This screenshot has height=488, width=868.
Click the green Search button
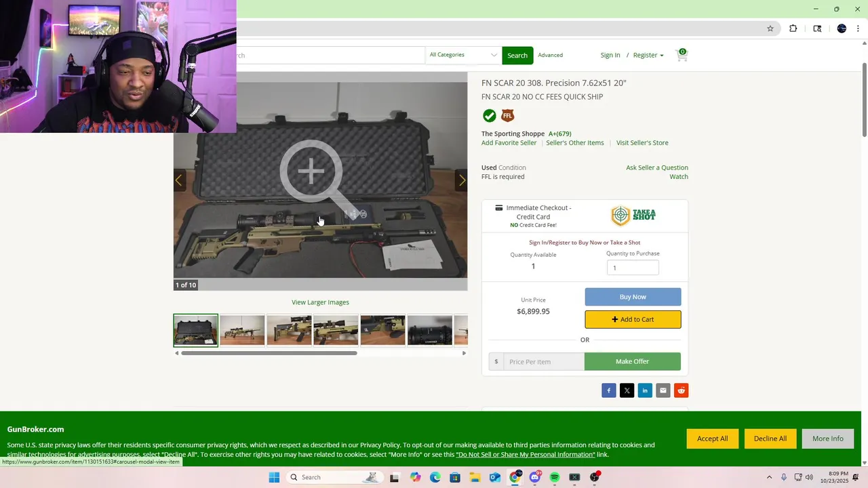517,56
